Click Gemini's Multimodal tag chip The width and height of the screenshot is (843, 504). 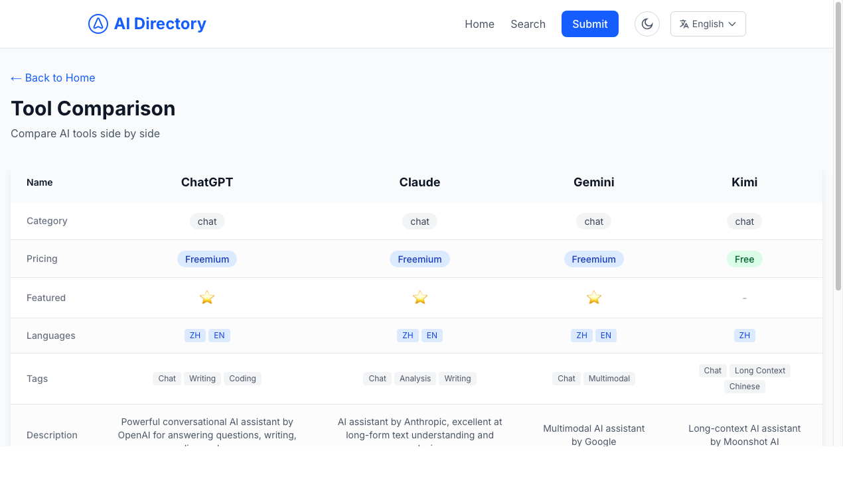click(x=609, y=378)
